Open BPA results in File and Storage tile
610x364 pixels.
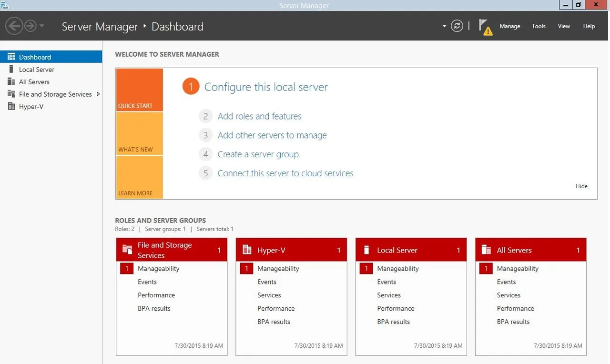pos(154,309)
